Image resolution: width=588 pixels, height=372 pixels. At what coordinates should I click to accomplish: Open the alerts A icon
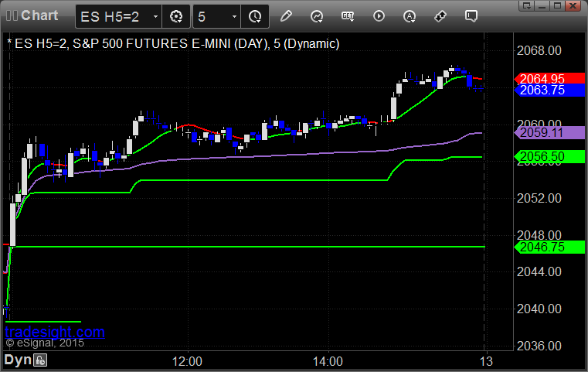[x=410, y=16]
